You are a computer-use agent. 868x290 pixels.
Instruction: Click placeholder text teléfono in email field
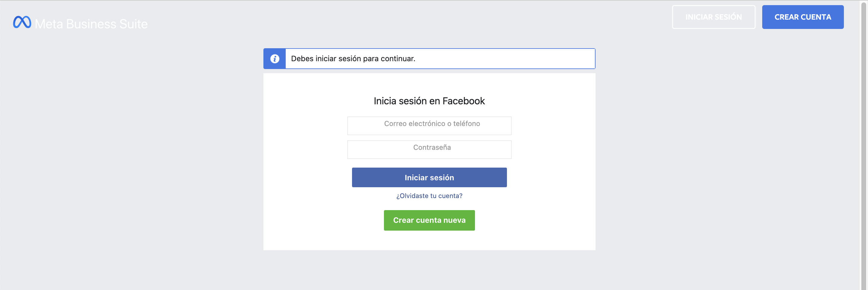466,123
